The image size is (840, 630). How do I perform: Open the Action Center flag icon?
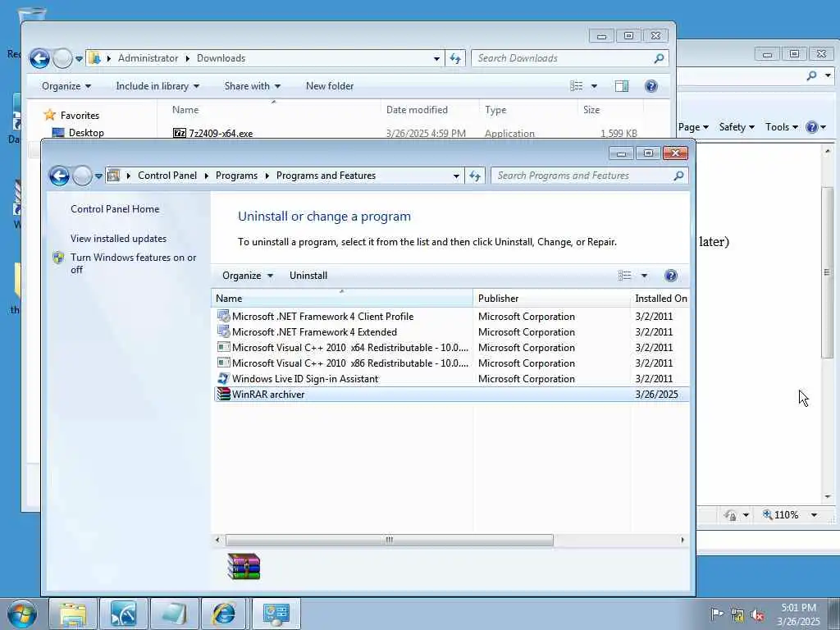click(x=716, y=614)
